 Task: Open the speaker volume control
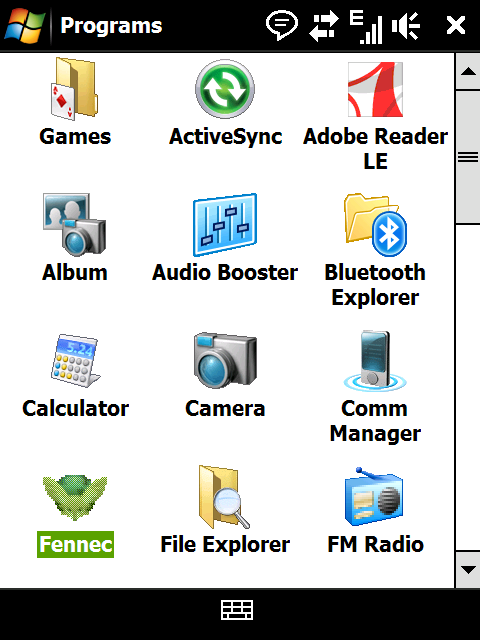point(406,26)
